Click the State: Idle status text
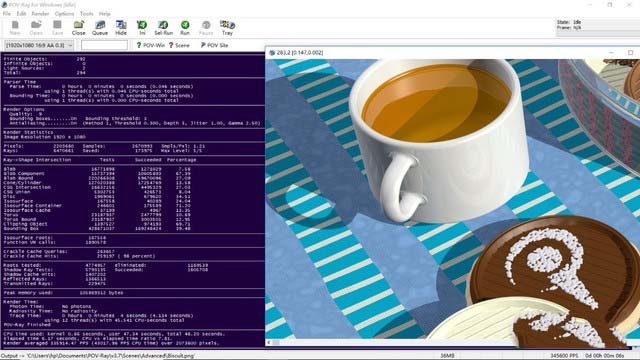Image resolution: width=640 pixels, height=360 pixels. coord(569,22)
